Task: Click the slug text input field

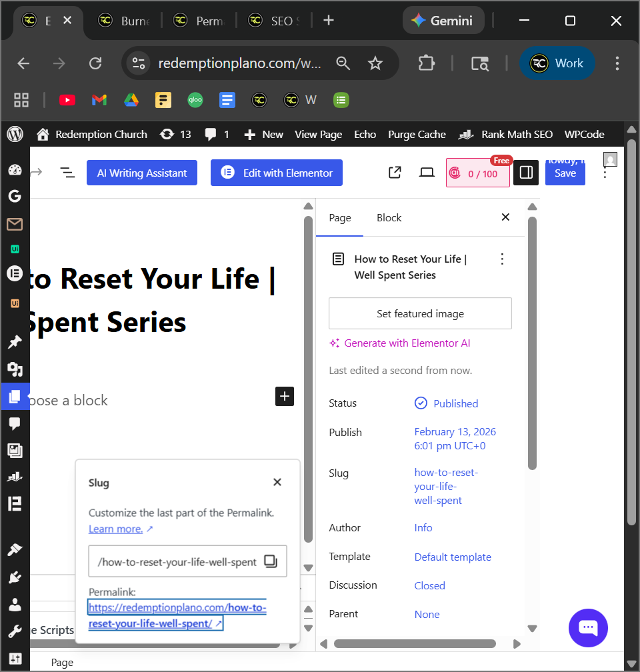Action: click(177, 561)
